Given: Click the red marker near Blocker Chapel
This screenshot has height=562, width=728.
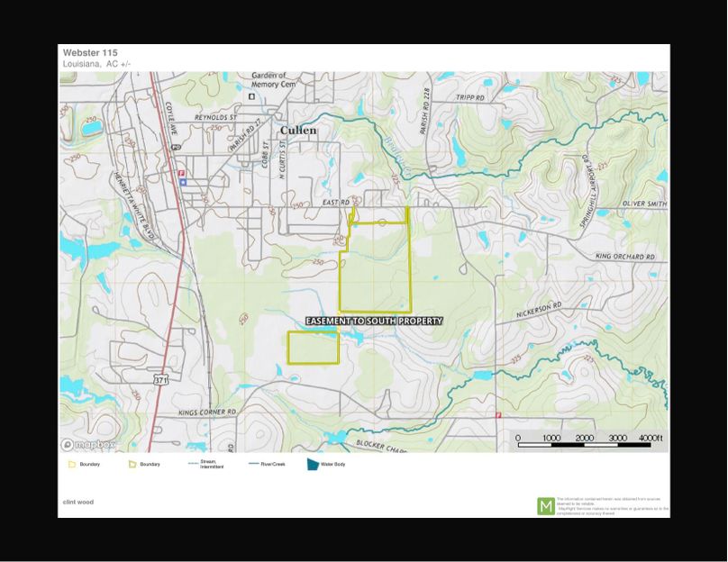Looking at the screenshot, I should 496,415.
